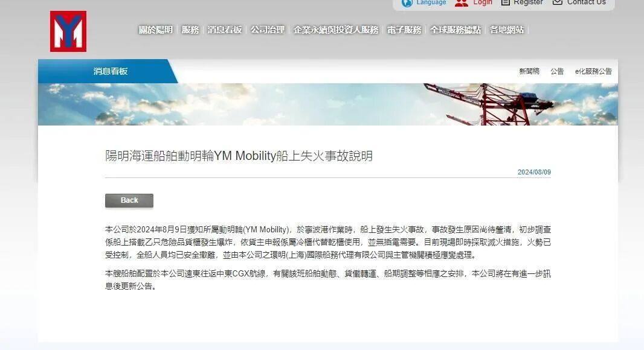Open the 公司治理 menu

tap(268, 30)
